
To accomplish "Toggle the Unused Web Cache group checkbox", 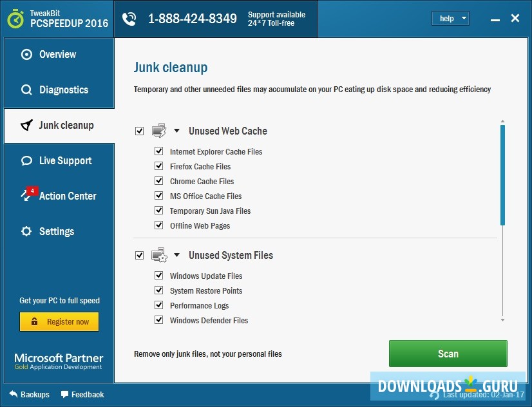I will pyautogui.click(x=140, y=131).
